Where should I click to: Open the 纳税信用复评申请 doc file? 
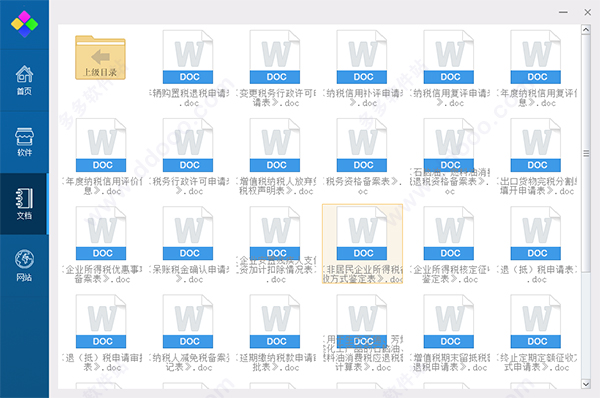click(449, 69)
